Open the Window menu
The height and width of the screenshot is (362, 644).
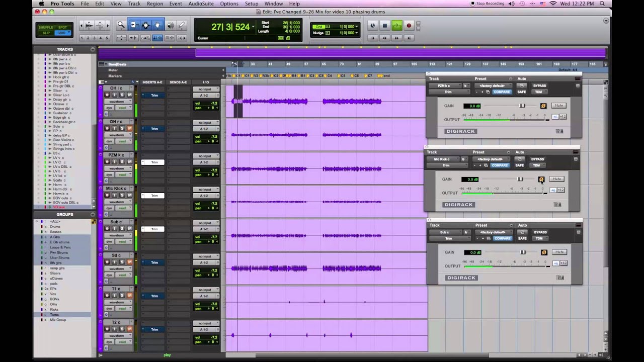coord(273,4)
